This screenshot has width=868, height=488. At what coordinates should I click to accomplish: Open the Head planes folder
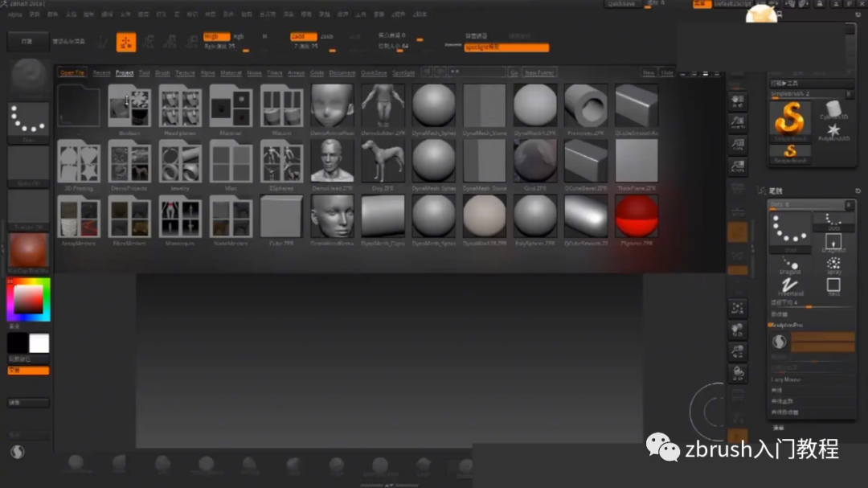tap(180, 106)
